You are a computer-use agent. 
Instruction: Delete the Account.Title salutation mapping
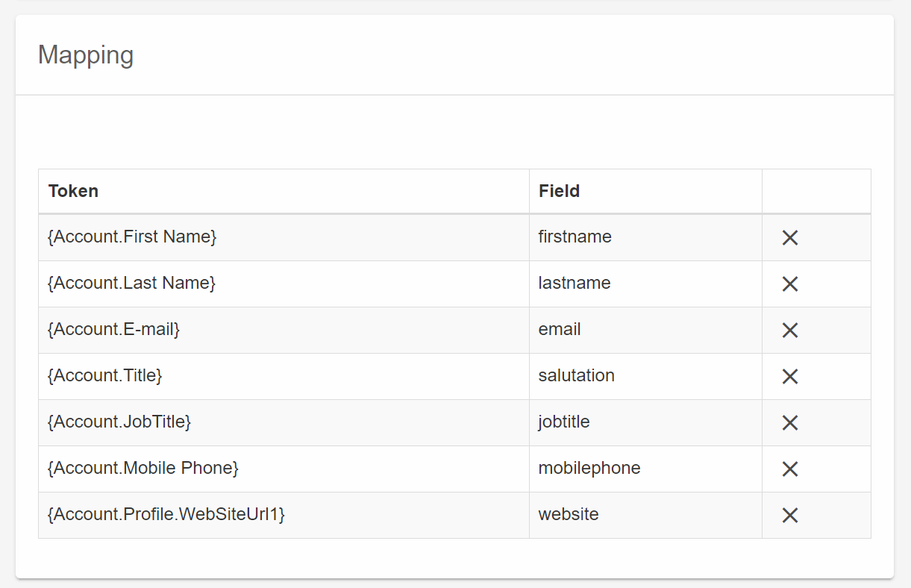point(789,377)
